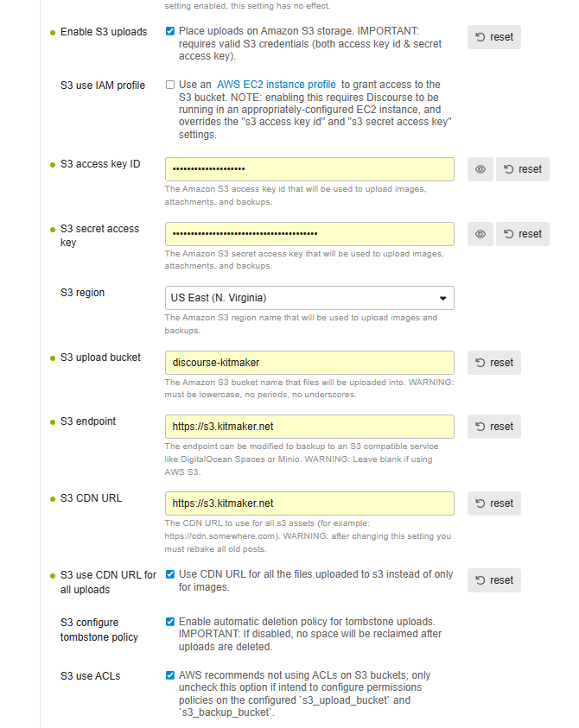Reset the S3 secret access key setting
The image size is (579, 728).
(522, 234)
